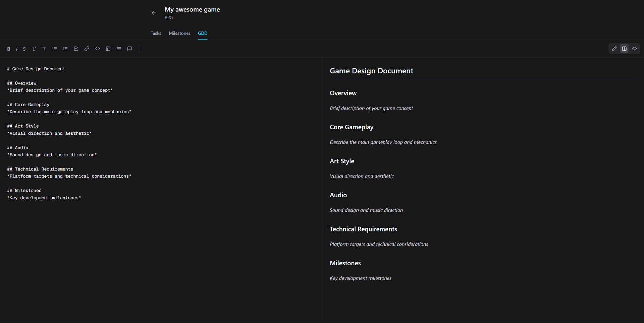Click the '*Visual direction and aesthetic*' source line
Screen dimensions: 644x323
(49, 133)
